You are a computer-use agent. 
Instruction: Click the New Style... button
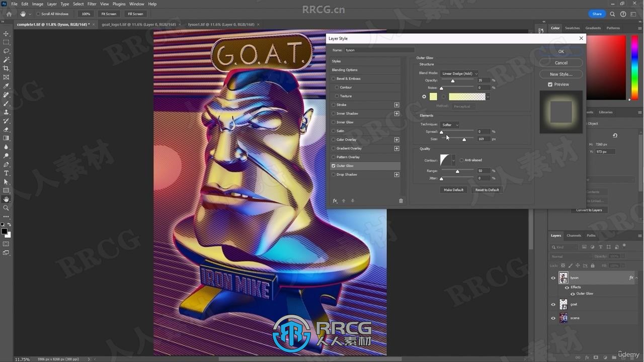[x=561, y=74]
